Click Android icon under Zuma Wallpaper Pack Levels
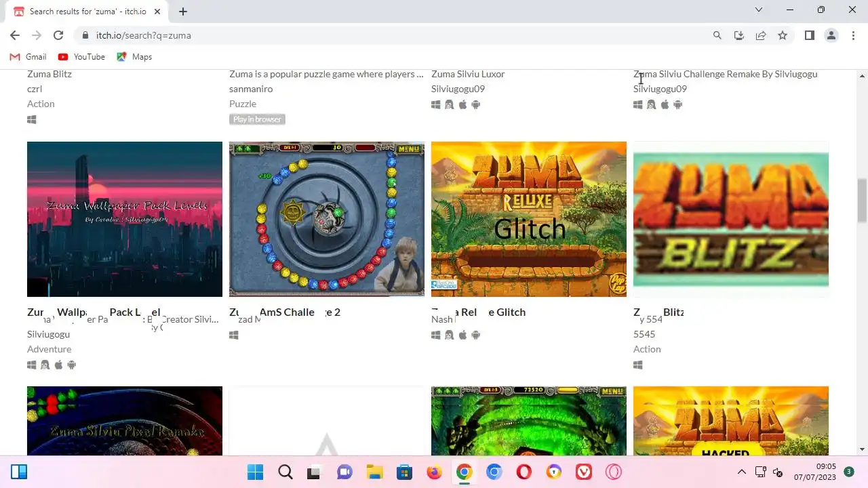 (72, 365)
